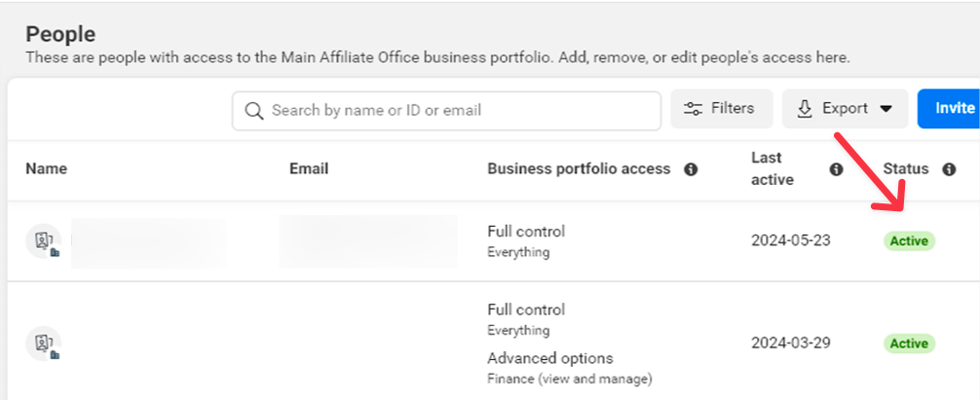Click the Export download arrow icon
The height and width of the screenshot is (400, 980).
point(805,109)
